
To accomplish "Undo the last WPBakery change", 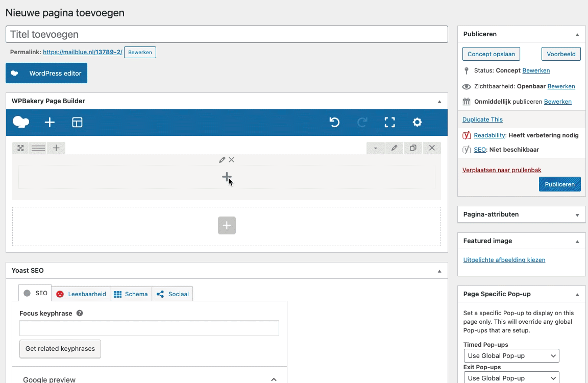I will tap(334, 122).
